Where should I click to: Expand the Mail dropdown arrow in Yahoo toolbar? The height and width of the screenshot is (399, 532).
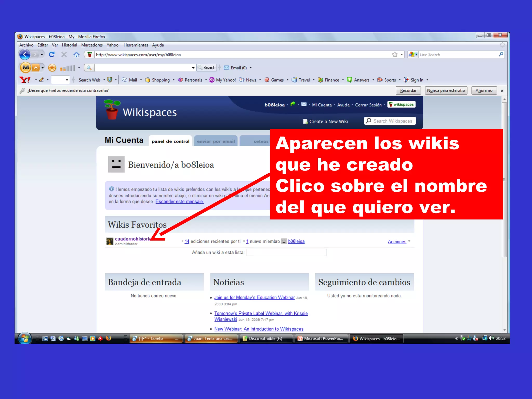click(141, 80)
